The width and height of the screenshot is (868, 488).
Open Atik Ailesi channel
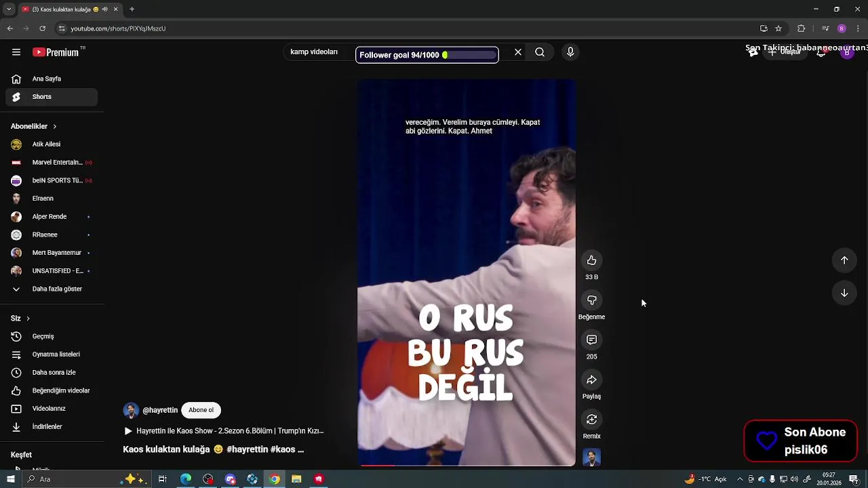click(x=52, y=144)
